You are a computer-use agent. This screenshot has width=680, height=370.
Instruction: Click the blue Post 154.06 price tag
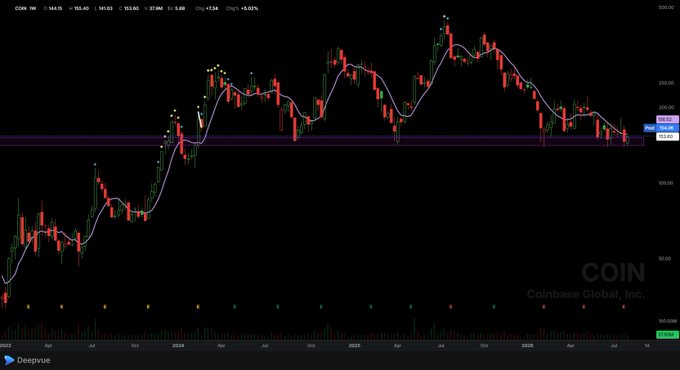point(661,128)
